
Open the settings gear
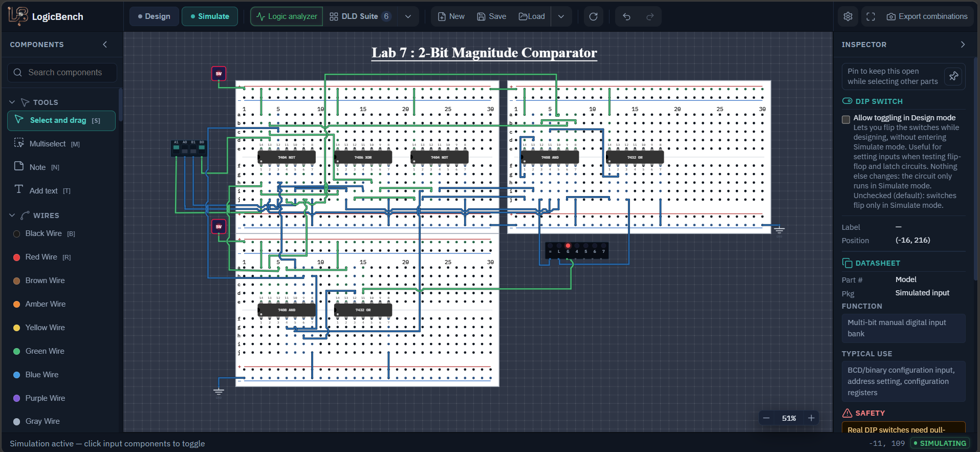pyautogui.click(x=848, y=16)
